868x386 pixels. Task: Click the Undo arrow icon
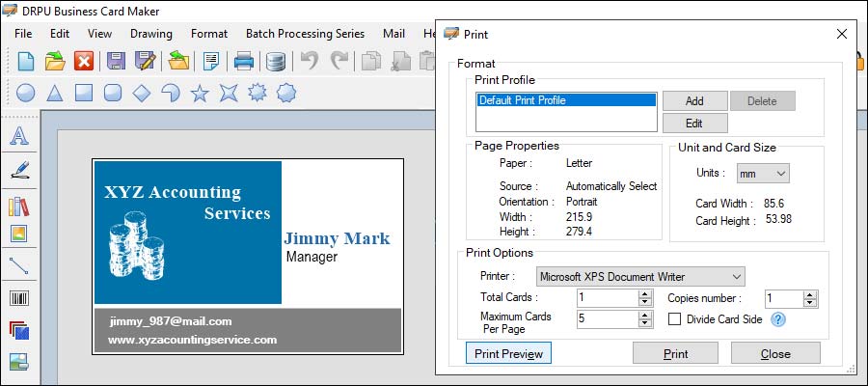pos(309,60)
